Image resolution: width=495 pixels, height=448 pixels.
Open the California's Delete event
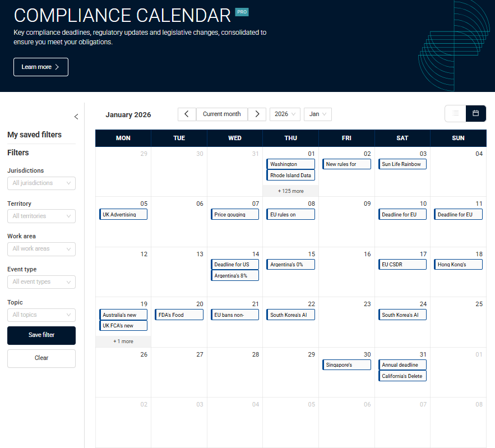tap(402, 376)
